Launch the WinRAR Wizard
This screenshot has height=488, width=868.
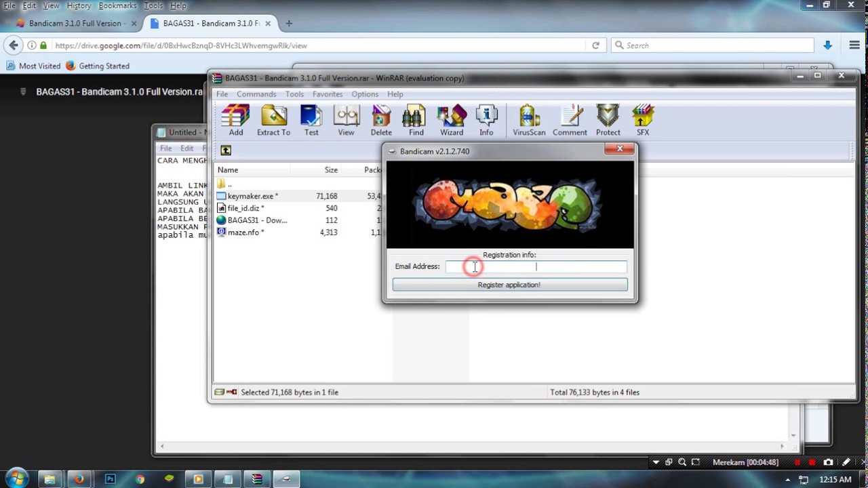click(x=452, y=121)
